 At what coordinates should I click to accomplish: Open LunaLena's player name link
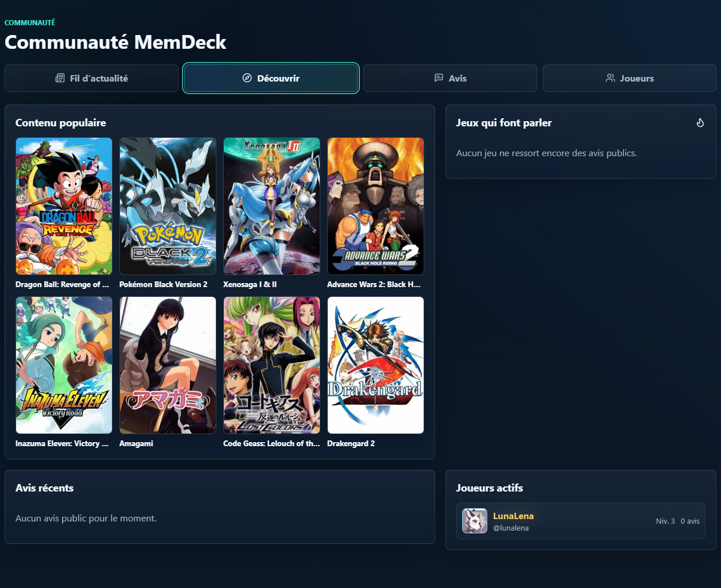click(x=513, y=516)
